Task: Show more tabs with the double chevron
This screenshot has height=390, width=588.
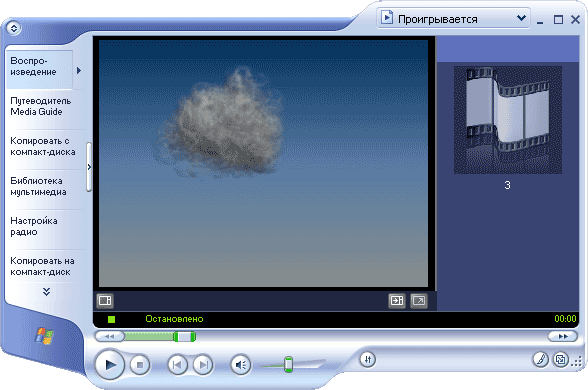Action: click(x=46, y=291)
